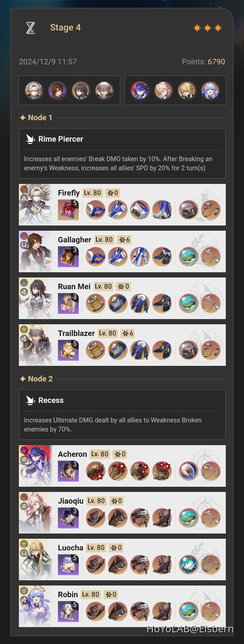244x644 pixels.
Task: Click Gallagher's character name
Action: (75, 240)
